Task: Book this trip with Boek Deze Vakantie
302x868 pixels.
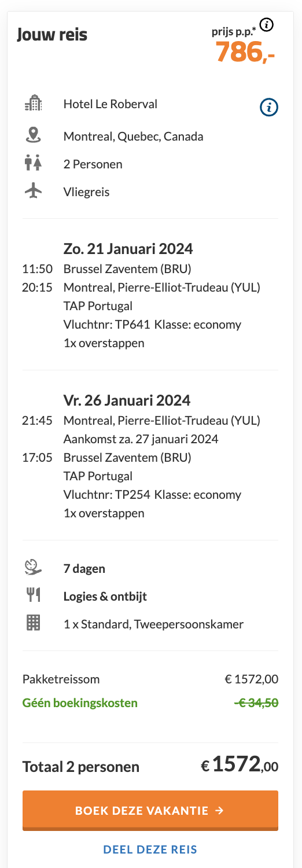Action: click(150, 811)
